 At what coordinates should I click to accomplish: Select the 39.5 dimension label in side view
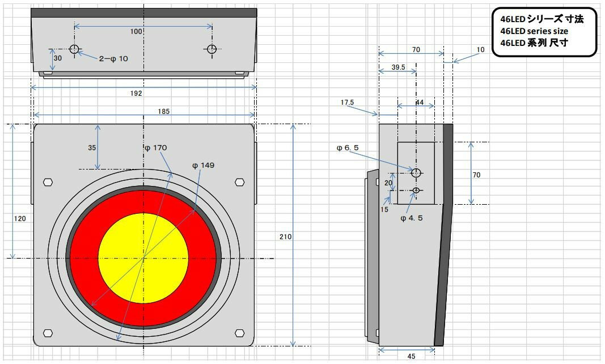click(x=398, y=67)
